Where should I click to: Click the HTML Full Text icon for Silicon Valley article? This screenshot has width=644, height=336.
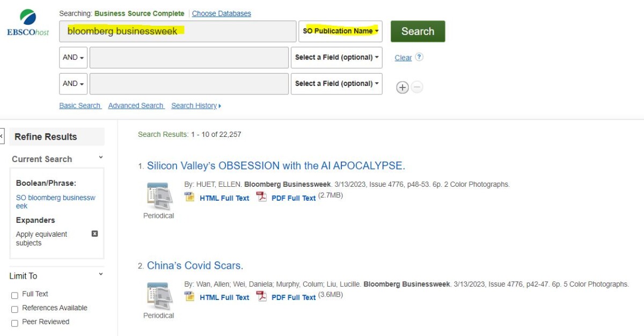189,198
